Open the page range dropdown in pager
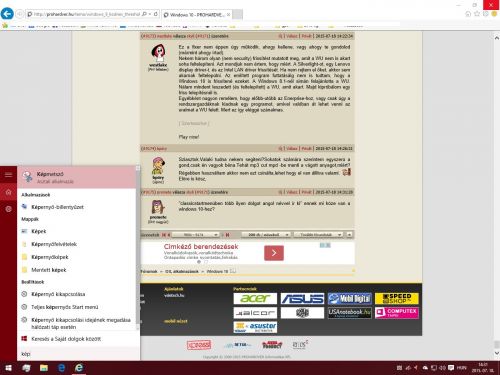The height and width of the screenshot is (375, 500). (196, 235)
